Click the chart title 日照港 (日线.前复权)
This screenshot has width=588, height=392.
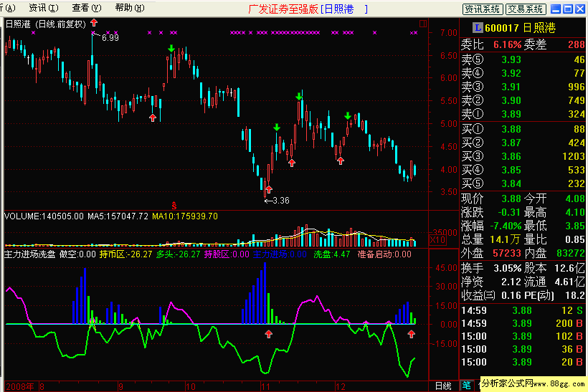pyautogui.click(x=45, y=24)
